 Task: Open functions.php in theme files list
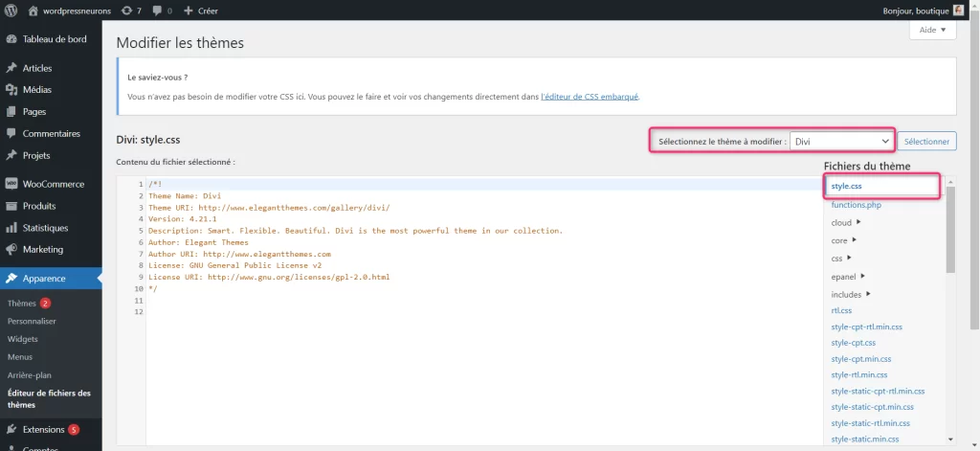856,205
